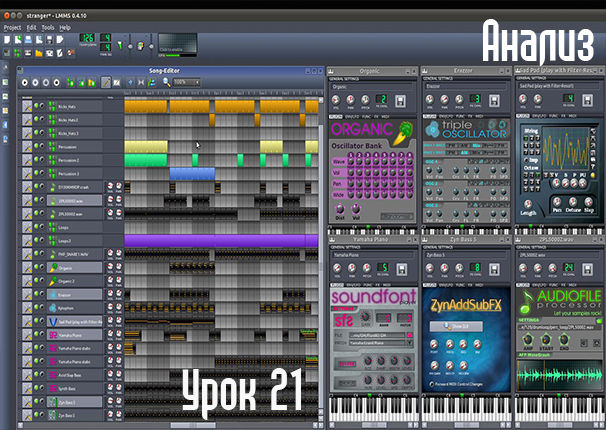The width and height of the screenshot is (606, 430).
Task: Open track actions menu for Percussion 2
Action: [x=27, y=160]
